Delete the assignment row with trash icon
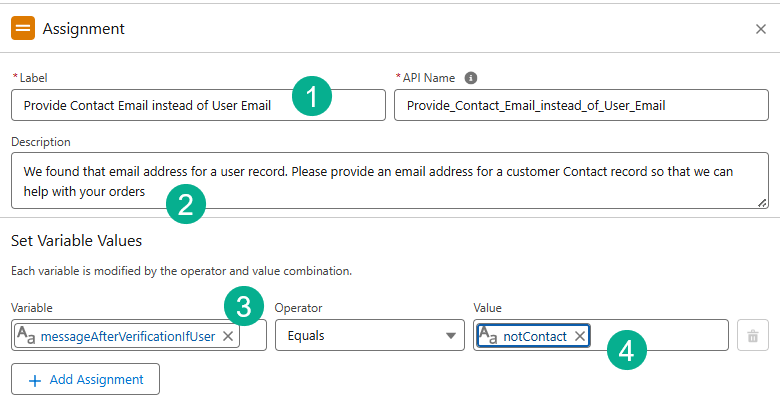The height and width of the screenshot is (409, 780). [x=752, y=336]
